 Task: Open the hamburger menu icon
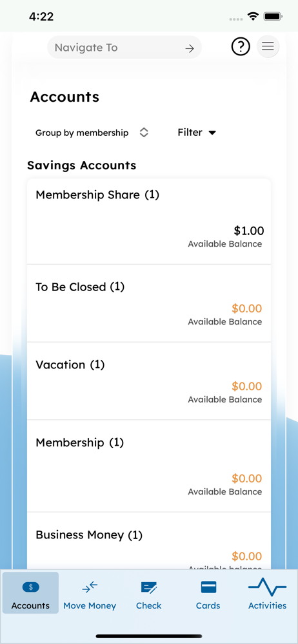268,47
